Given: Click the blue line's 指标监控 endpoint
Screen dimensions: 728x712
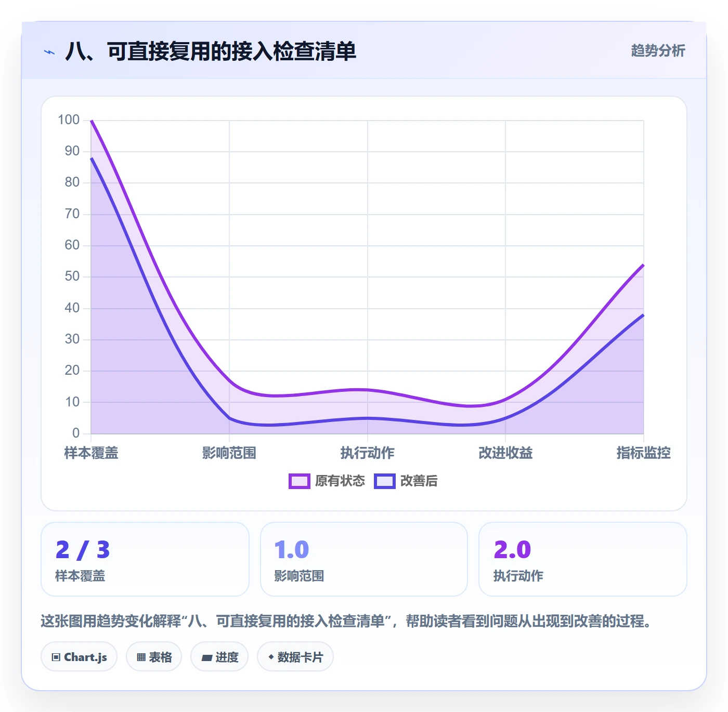Looking at the screenshot, I should point(644,315).
